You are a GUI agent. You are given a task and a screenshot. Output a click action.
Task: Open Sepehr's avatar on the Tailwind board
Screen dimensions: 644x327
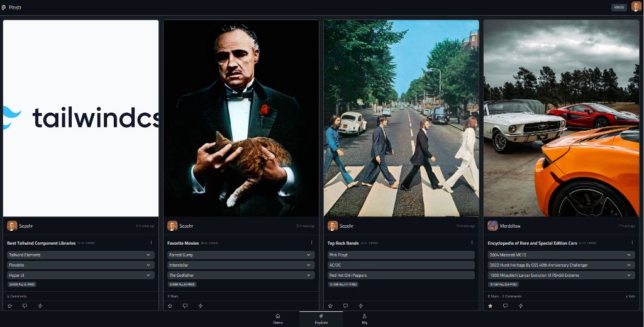[x=12, y=226]
